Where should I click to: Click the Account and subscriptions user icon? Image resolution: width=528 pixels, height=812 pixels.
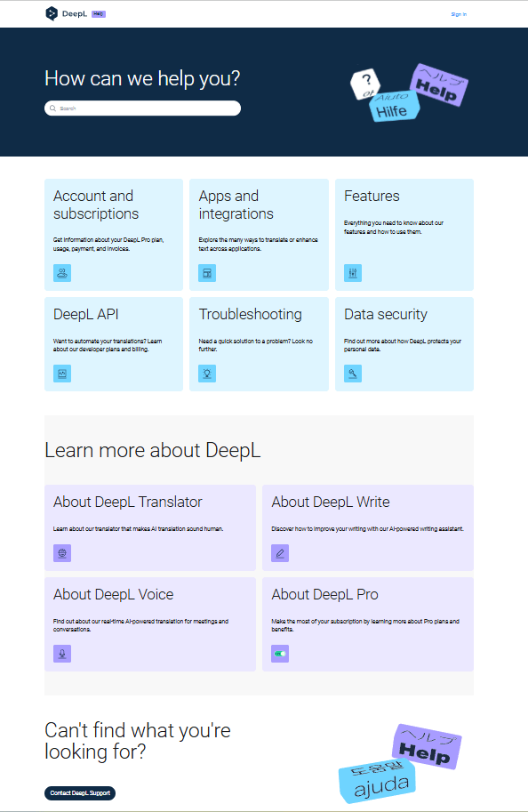(62, 273)
